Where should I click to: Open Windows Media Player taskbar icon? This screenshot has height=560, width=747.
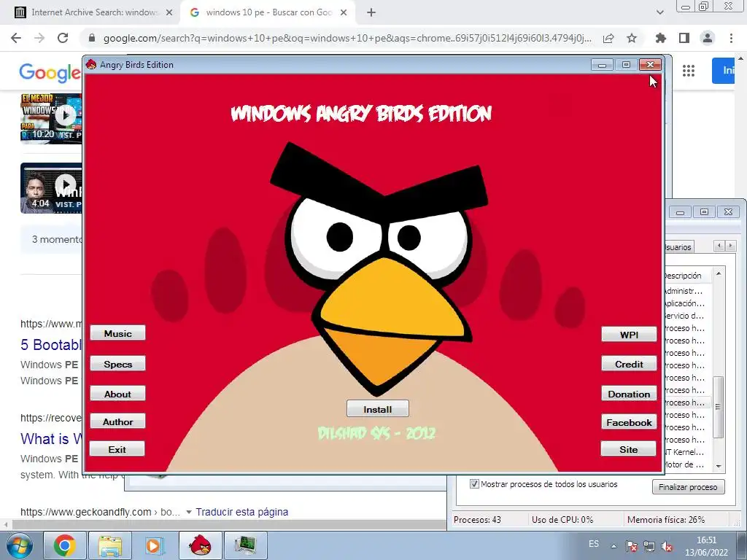[155, 545]
